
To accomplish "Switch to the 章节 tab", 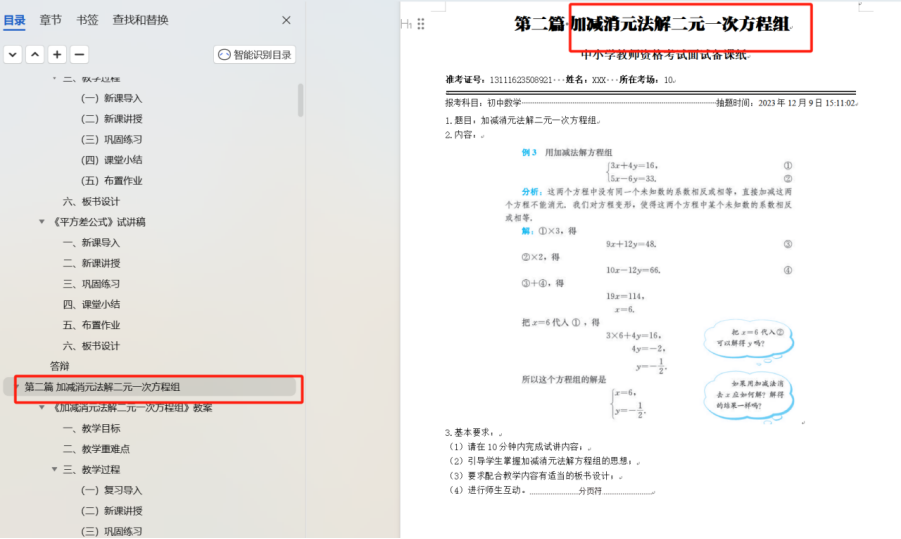I will (50, 20).
